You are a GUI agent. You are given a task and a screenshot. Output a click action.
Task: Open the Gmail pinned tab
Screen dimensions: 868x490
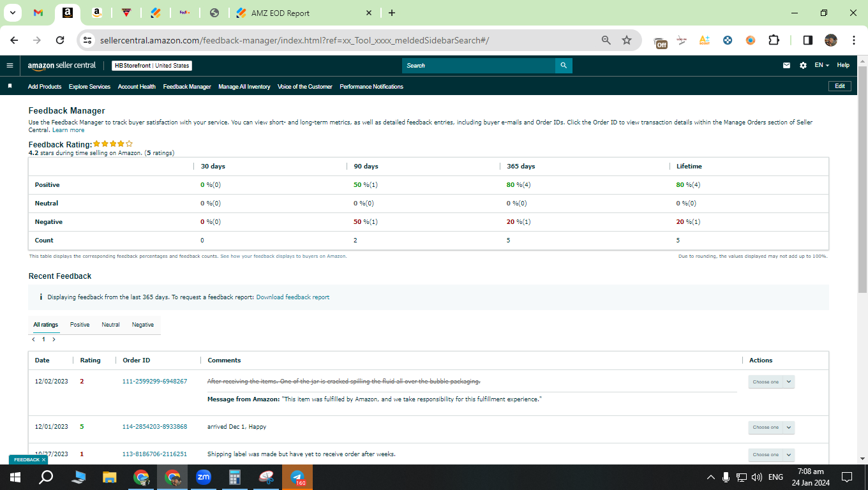click(x=38, y=13)
